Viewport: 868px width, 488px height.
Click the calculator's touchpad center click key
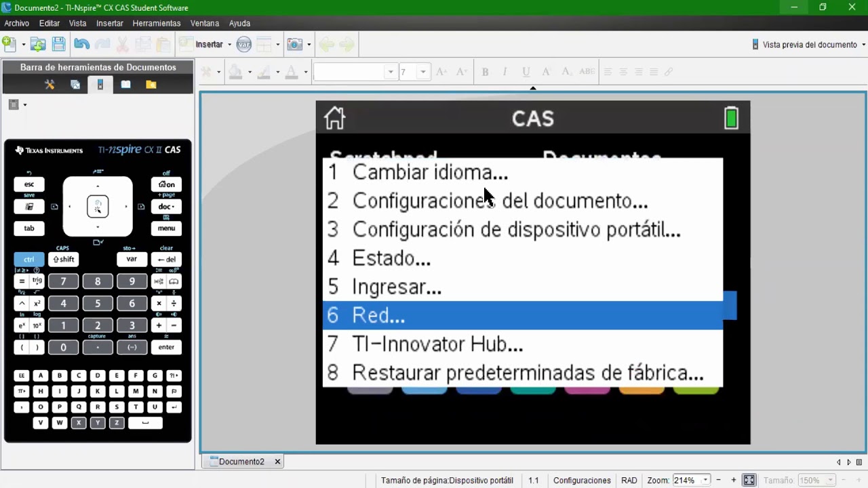[98, 206]
